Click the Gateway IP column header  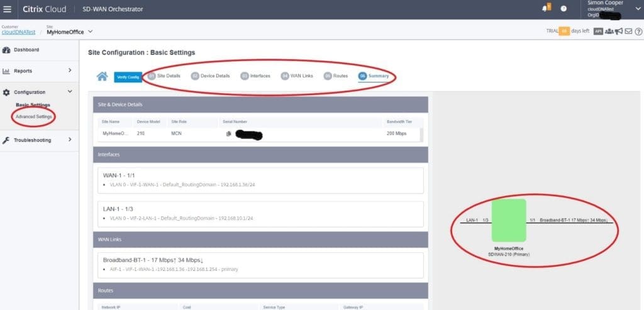pyautogui.click(x=353, y=307)
